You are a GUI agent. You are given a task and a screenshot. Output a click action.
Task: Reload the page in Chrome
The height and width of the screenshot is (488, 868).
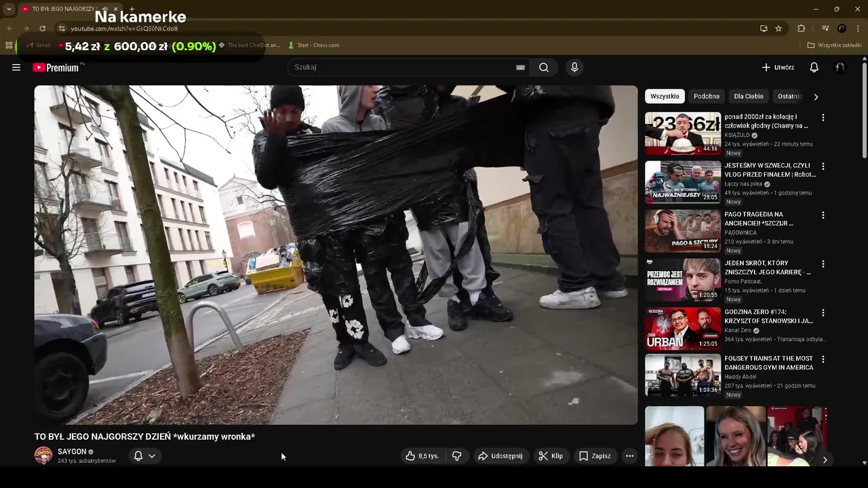(42, 28)
